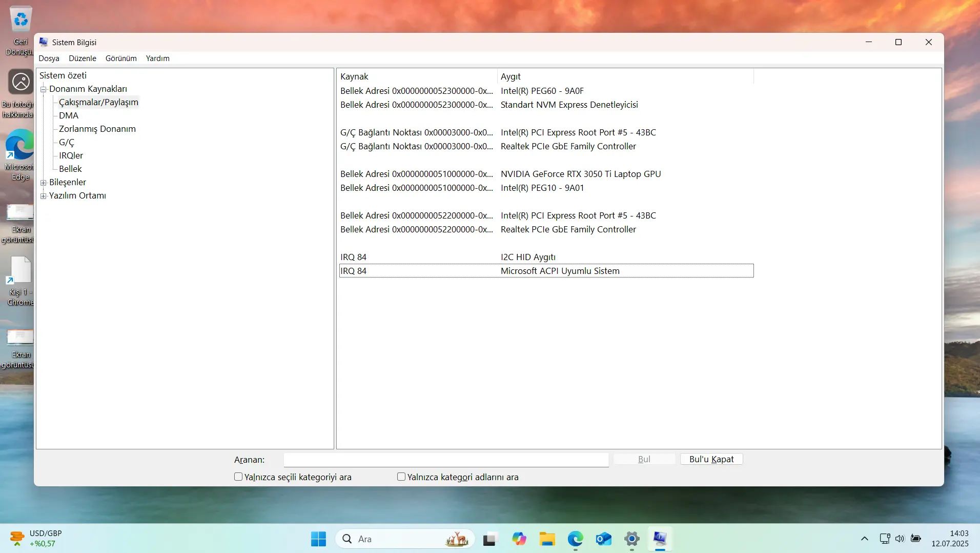Collapse the Donanım Kaynakları tree node
This screenshot has height=553, width=980.
tap(44, 89)
